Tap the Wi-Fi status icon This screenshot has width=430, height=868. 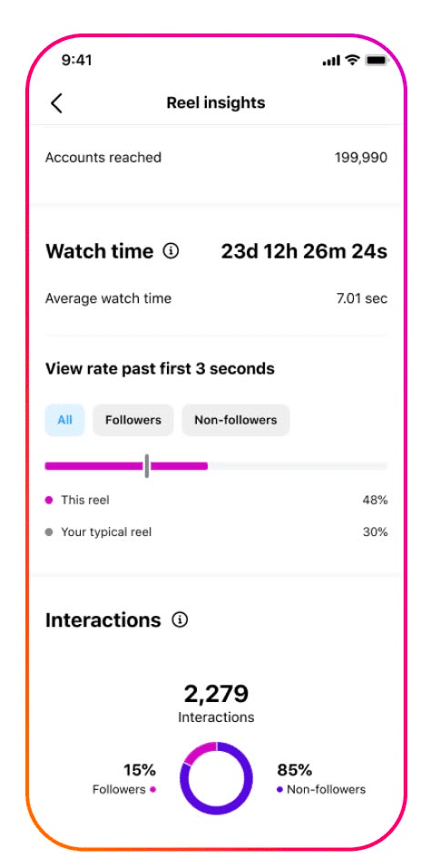(x=352, y=60)
